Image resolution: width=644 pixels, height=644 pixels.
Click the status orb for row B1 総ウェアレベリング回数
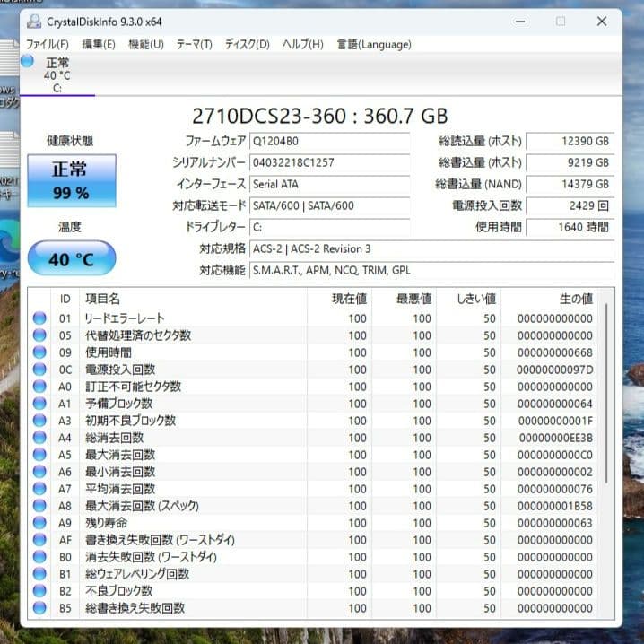coord(39,574)
